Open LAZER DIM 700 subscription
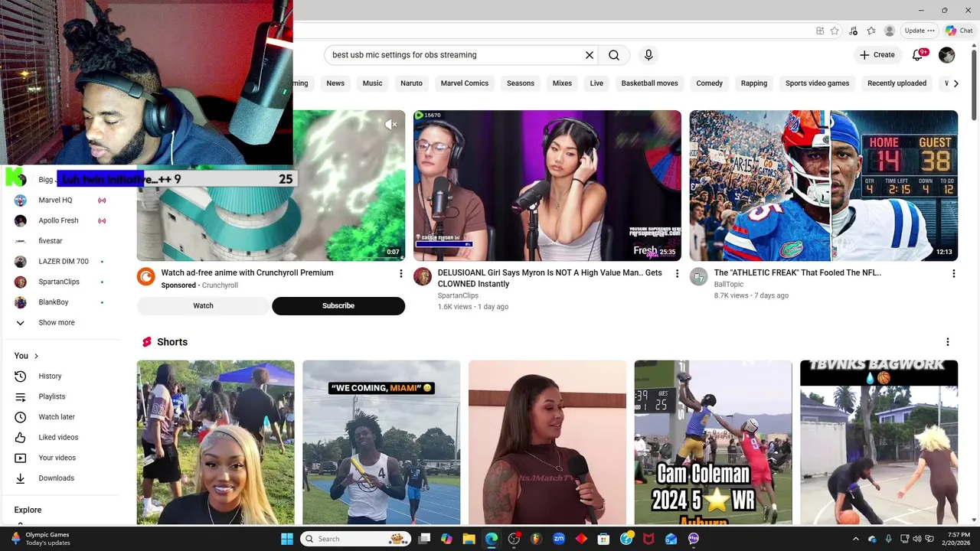The width and height of the screenshot is (980, 551). point(60,262)
